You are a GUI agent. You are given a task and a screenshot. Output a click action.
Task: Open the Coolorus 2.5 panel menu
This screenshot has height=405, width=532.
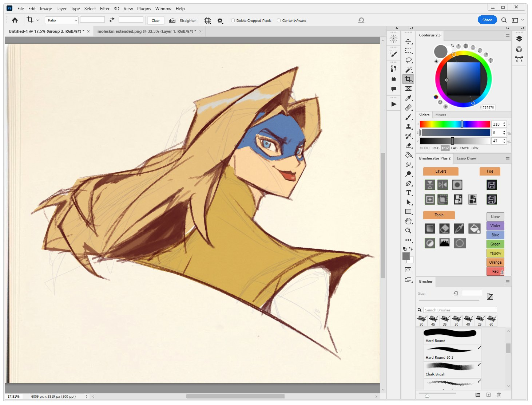pyautogui.click(x=507, y=35)
